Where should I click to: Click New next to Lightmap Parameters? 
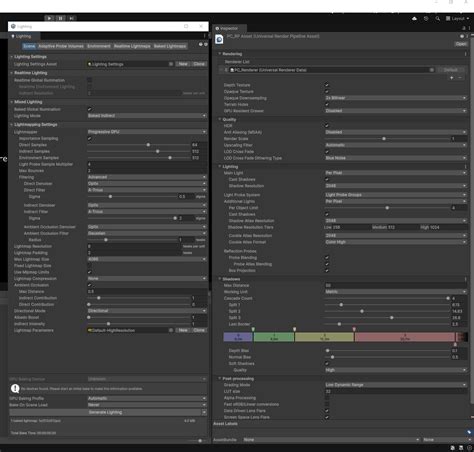pos(183,330)
